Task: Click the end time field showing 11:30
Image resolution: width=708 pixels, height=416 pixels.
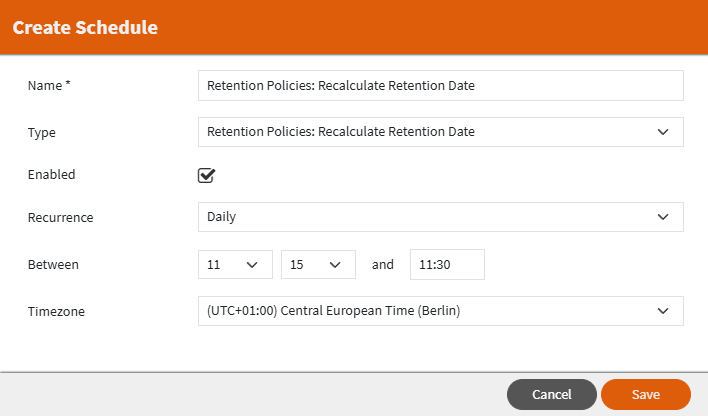Action: [x=447, y=265]
